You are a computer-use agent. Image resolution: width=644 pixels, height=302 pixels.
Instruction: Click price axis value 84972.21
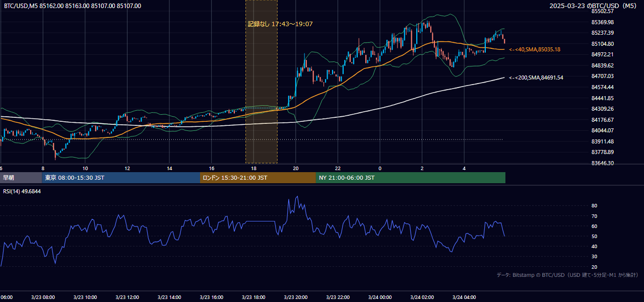[602, 54]
